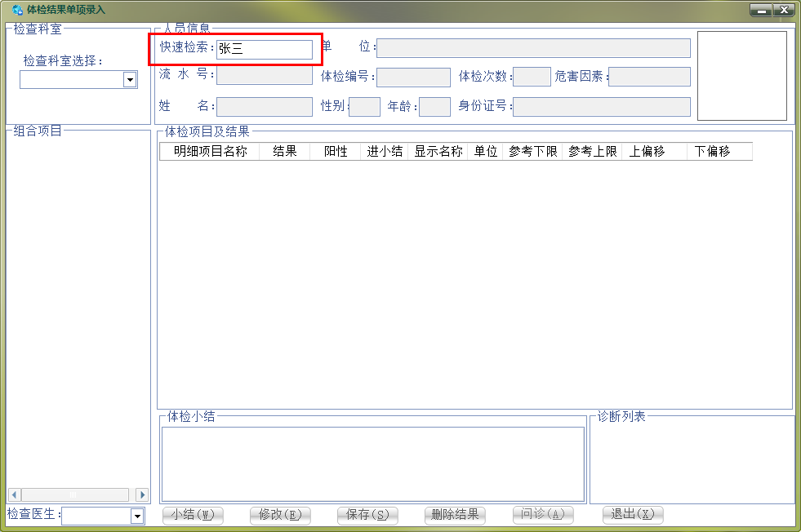Click the 删除结果 button
The image size is (801, 532).
[x=455, y=515]
